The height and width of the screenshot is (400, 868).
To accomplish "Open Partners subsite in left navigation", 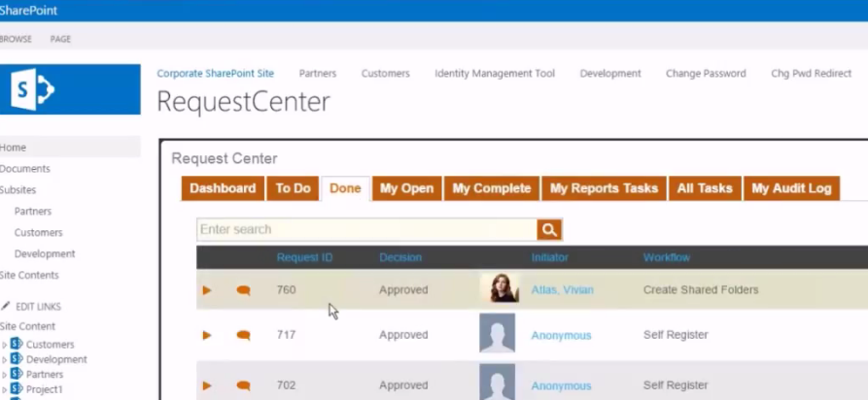I will click(33, 212).
